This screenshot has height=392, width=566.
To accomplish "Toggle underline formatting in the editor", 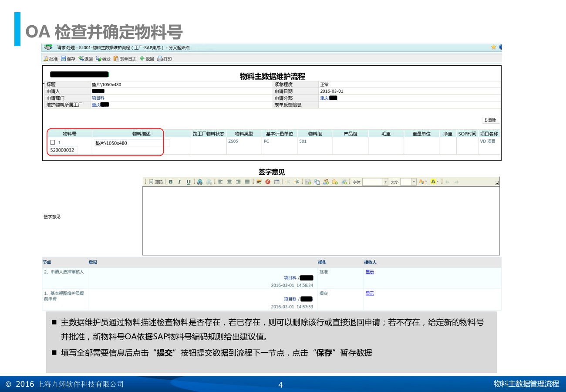I will pyautogui.click(x=189, y=182).
